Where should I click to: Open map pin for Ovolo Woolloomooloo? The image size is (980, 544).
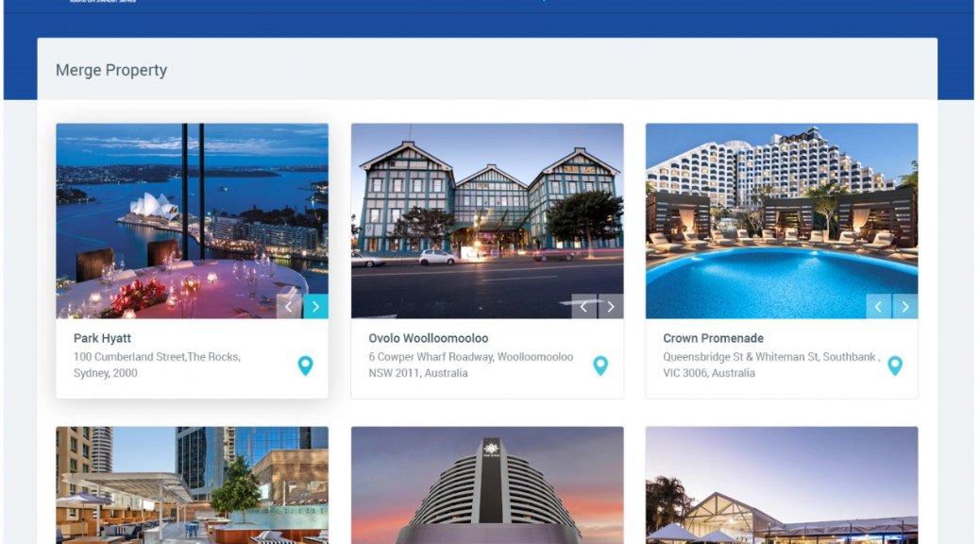[600, 365]
